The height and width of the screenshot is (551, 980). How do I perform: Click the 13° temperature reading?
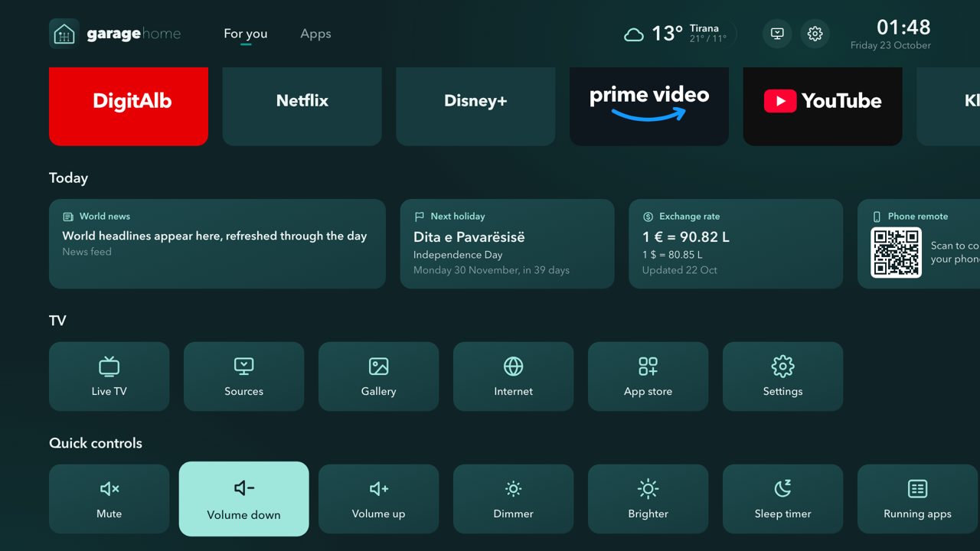coord(667,34)
